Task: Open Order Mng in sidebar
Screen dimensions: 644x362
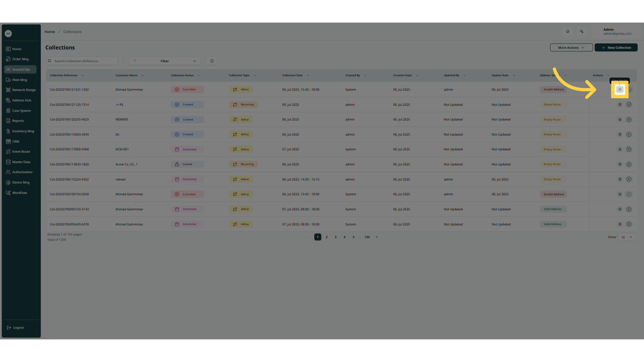Action: [x=17, y=59]
